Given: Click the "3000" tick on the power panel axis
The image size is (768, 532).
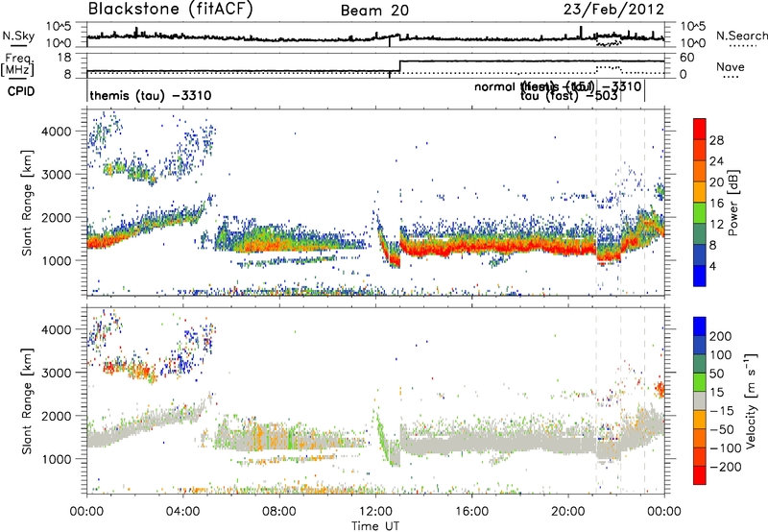Looking at the screenshot, I should click(x=57, y=175).
